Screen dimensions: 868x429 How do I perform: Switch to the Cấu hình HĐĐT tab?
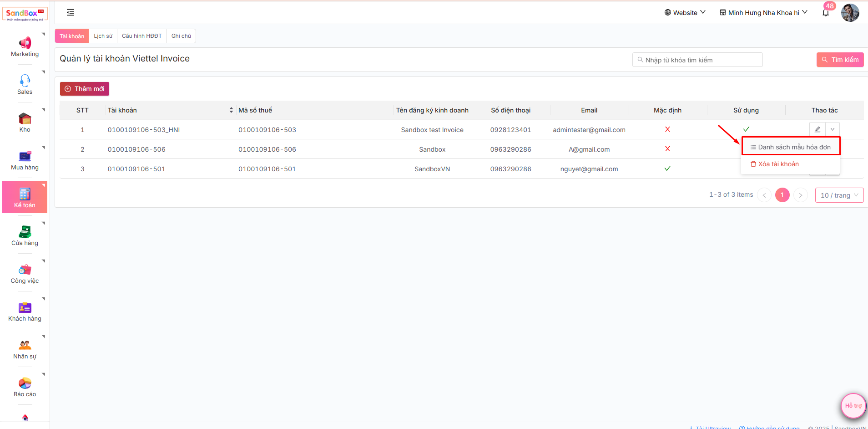coord(141,36)
